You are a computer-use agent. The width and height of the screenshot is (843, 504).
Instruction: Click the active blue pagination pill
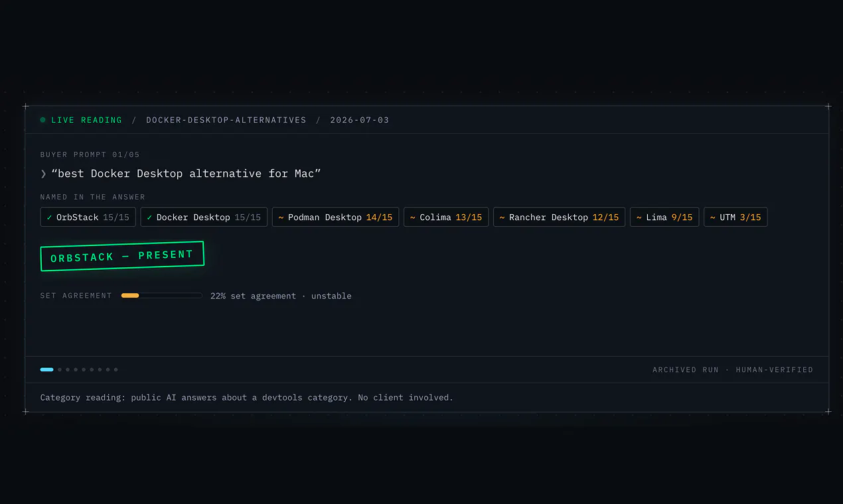(46, 369)
